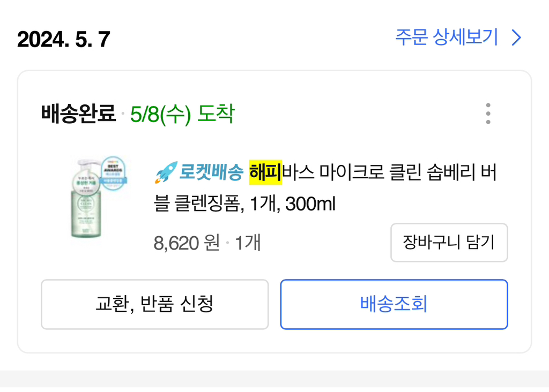
Task: Click the BEST AWARDS badge on the product image
Action: (x=113, y=171)
